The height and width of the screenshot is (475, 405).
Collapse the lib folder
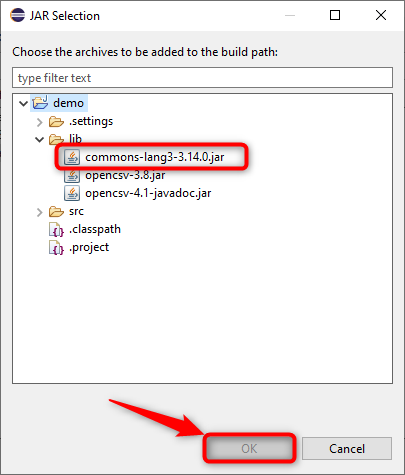click(40, 140)
